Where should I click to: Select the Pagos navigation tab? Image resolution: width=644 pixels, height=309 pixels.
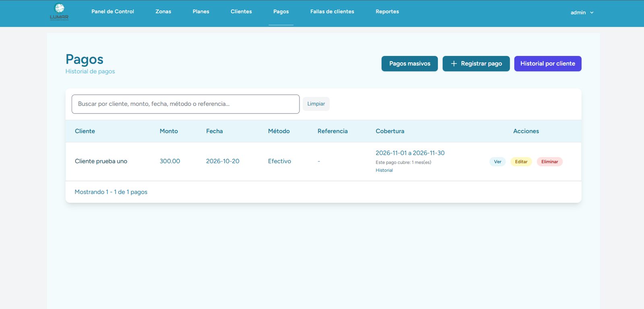click(281, 12)
